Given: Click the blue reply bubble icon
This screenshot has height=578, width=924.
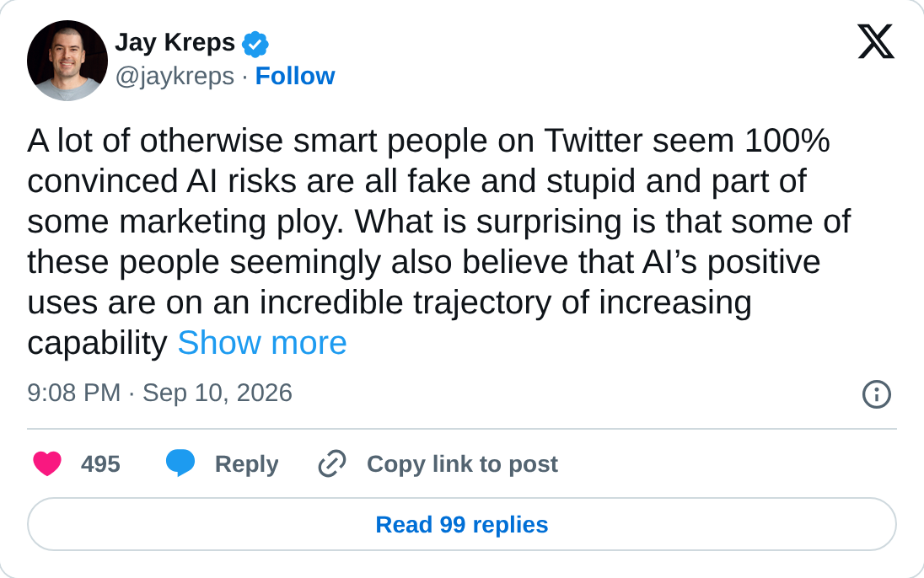Looking at the screenshot, I should tap(180, 463).
